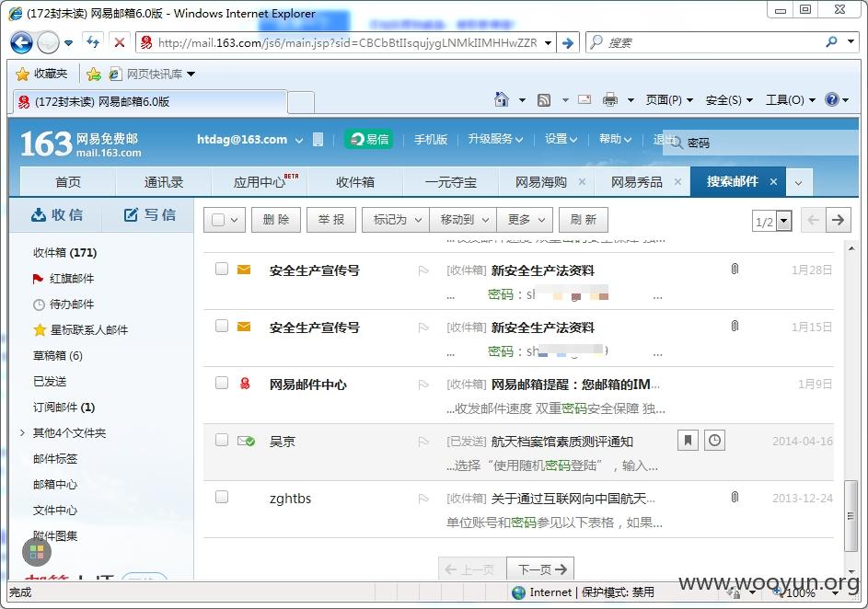Open the colorful apps grid icon in sidebar
Screen dimensions: 868x609
click(37, 551)
